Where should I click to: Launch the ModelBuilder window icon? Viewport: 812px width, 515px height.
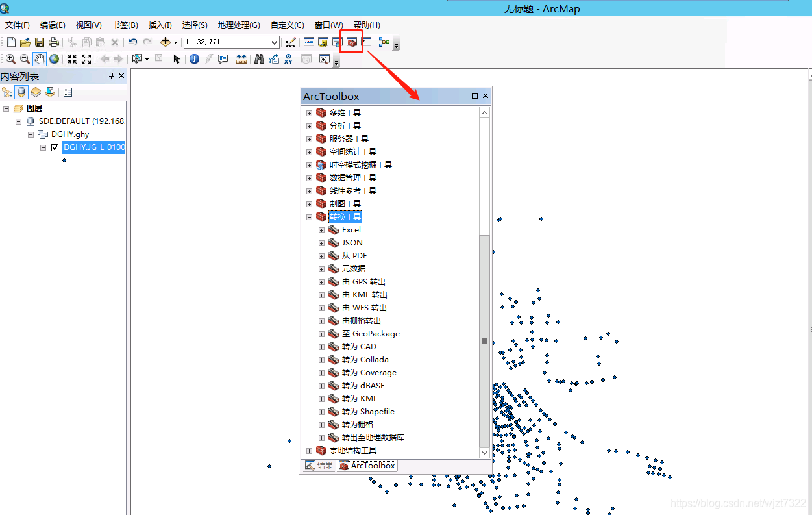[x=384, y=42]
